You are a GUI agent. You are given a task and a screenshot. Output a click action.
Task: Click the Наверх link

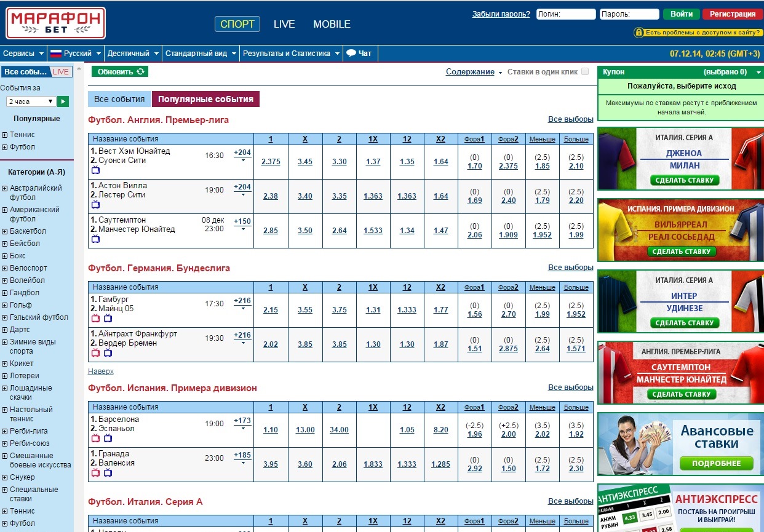(x=101, y=371)
